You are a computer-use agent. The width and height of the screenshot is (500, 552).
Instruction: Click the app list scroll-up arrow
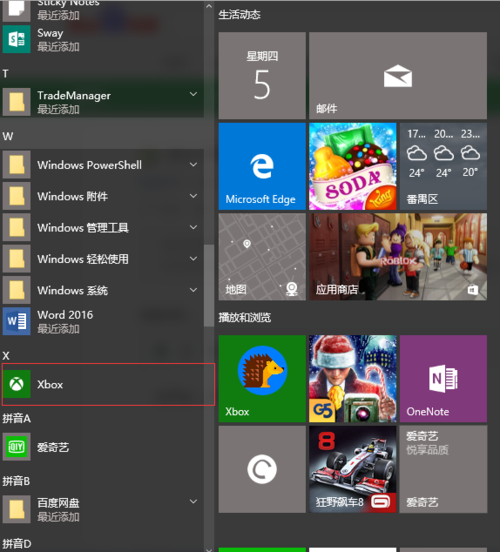tap(209, 6)
